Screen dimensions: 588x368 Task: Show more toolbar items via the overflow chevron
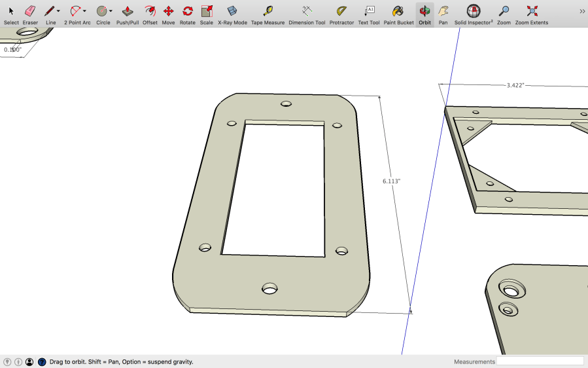pos(581,11)
